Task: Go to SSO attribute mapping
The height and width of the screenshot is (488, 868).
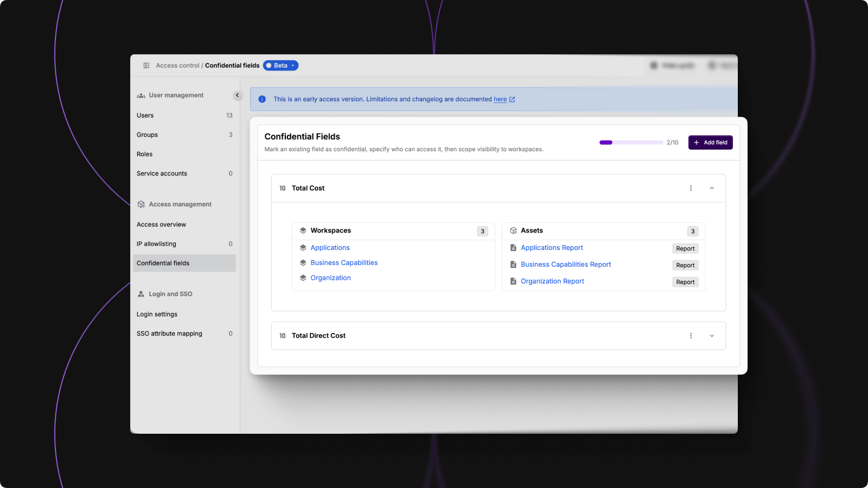Action: pos(169,333)
